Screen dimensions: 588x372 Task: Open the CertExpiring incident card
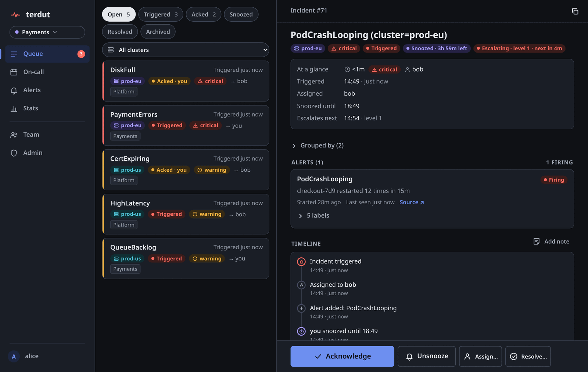click(x=186, y=170)
